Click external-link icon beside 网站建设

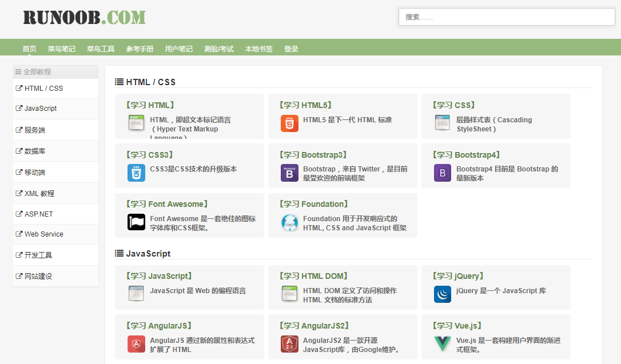click(x=19, y=276)
